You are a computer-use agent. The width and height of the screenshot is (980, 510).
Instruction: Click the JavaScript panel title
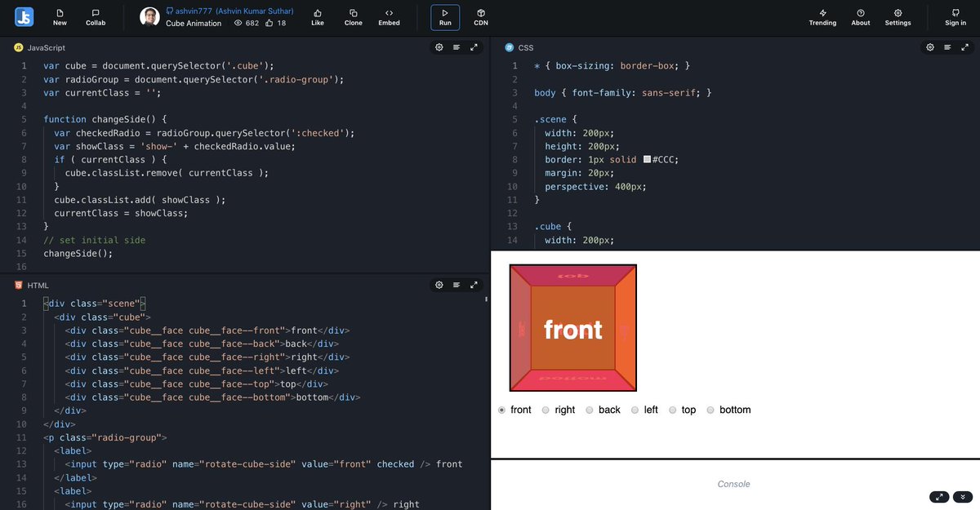coord(46,48)
